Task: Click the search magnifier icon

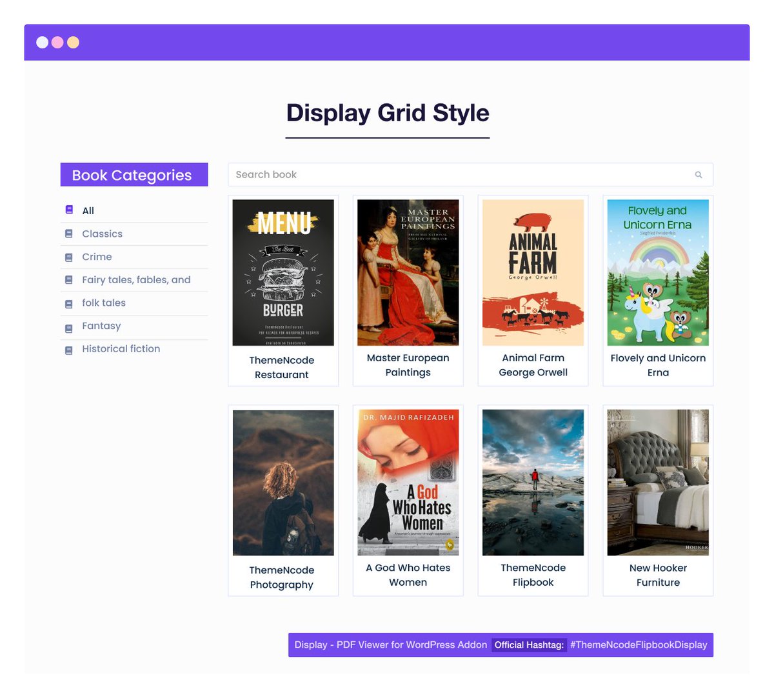Action: (699, 175)
